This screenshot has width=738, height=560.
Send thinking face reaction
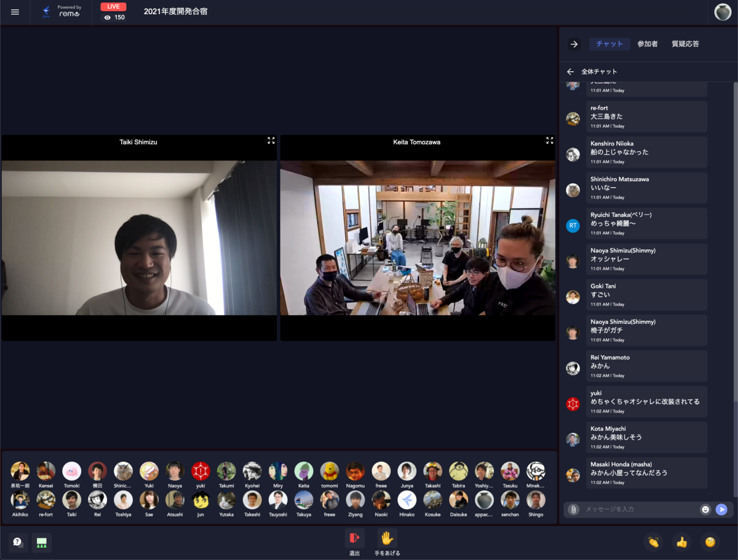pyautogui.click(x=710, y=542)
